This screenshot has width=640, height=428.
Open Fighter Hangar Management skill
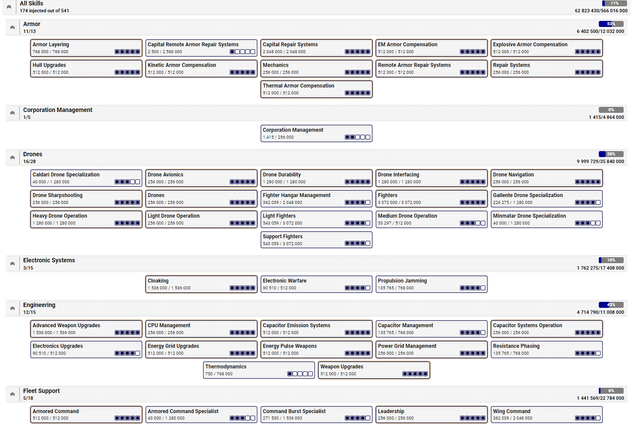[x=316, y=199]
